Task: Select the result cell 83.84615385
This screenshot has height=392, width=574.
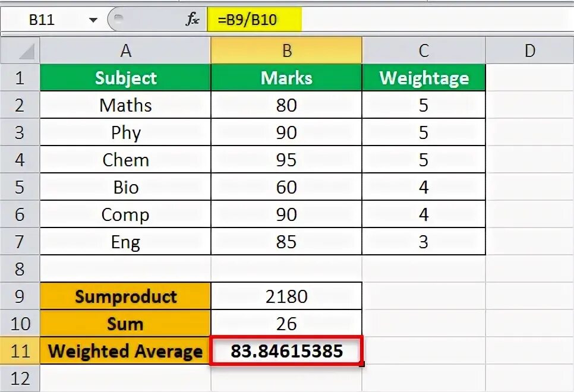Action: click(286, 350)
